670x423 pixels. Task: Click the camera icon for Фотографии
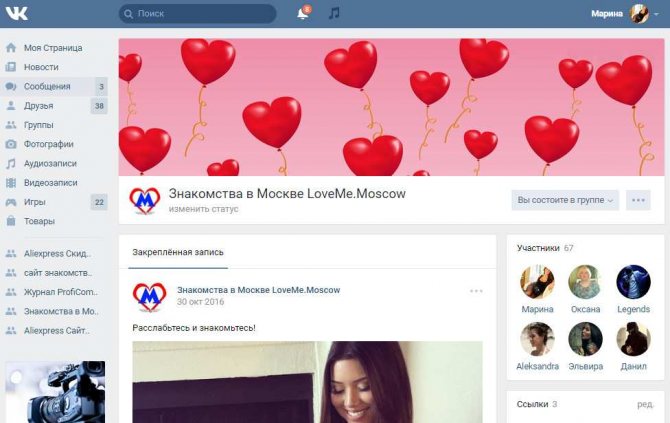coord(11,144)
